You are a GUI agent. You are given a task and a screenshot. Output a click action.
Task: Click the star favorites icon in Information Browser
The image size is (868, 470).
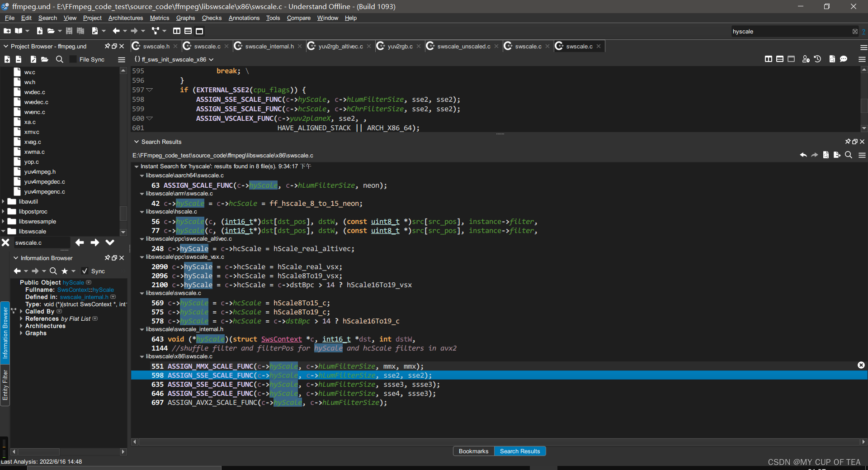[65, 271]
